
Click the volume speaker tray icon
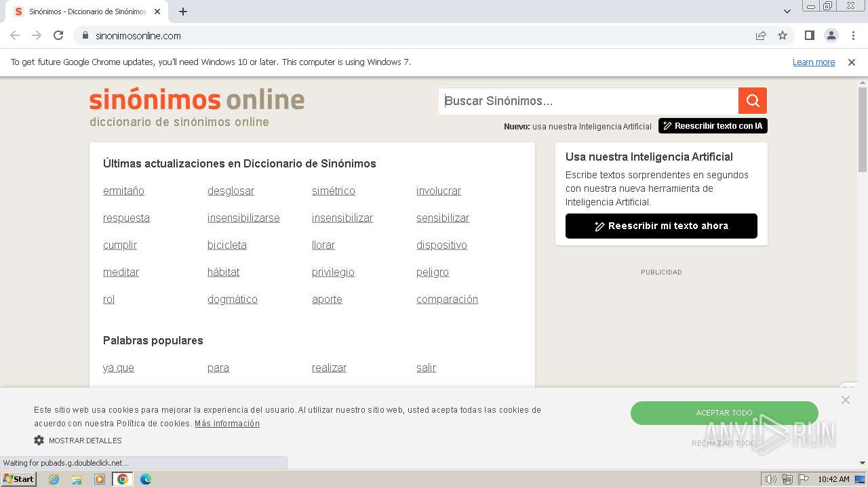pos(771,479)
